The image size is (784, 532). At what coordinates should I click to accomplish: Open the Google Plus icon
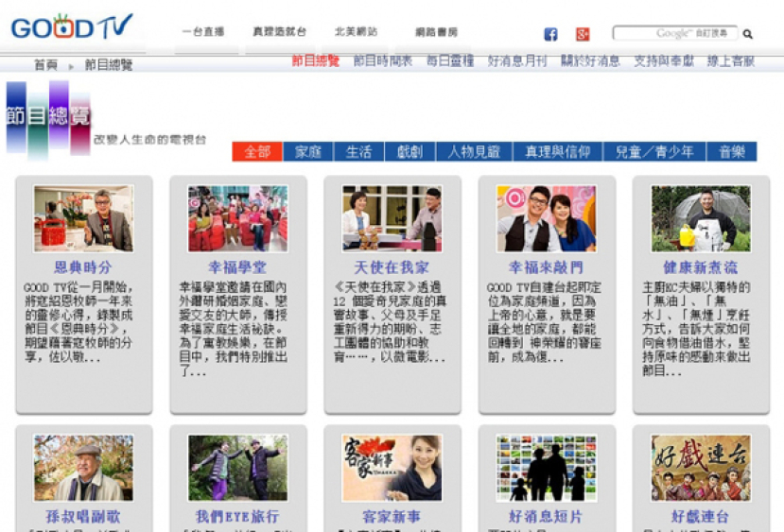pyautogui.click(x=583, y=35)
